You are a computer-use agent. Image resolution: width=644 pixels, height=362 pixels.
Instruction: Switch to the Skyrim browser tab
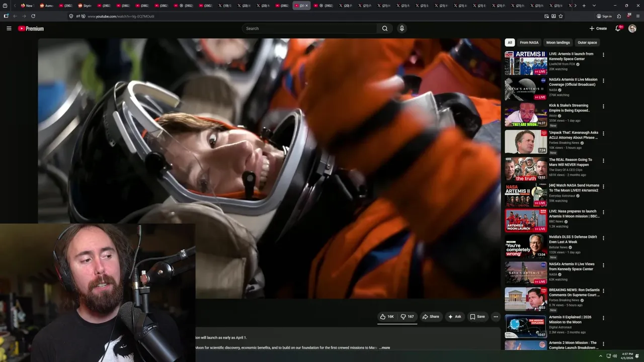pyautogui.click(x=85, y=6)
